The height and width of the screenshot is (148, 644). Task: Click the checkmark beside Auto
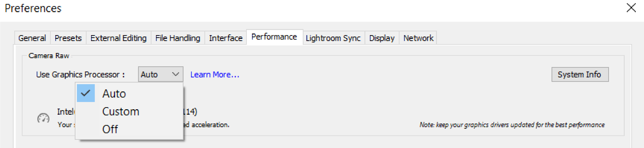(86, 93)
